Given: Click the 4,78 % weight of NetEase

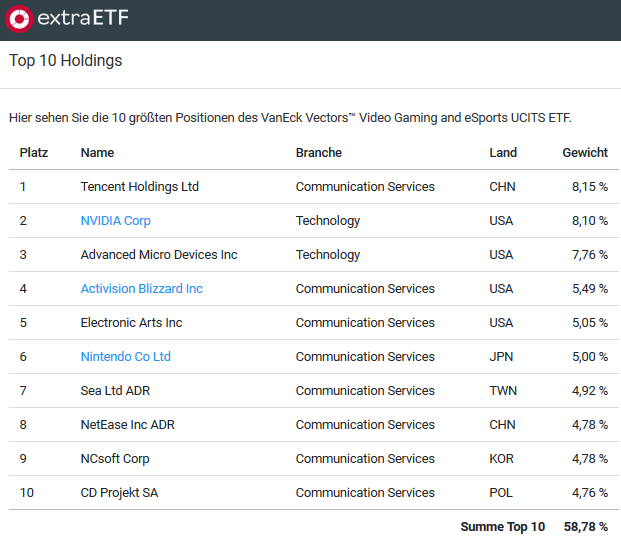Looking at the screenshot, I should pos(590,425).
